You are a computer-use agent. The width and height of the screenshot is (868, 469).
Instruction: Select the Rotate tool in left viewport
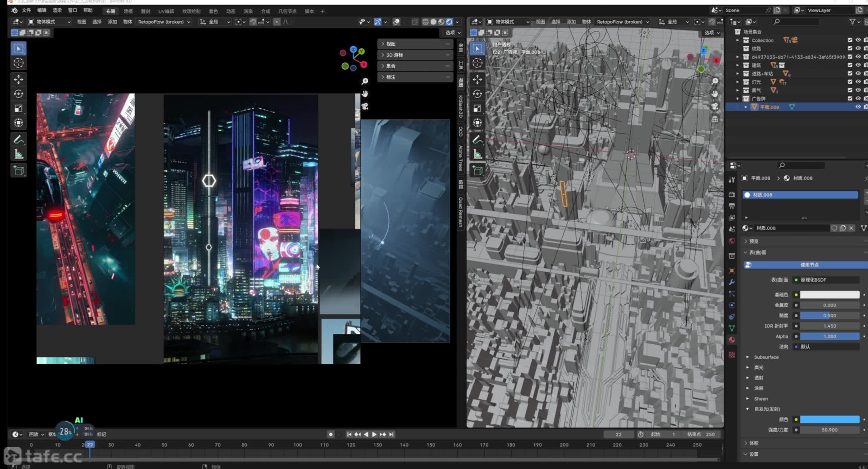point(18,94)
